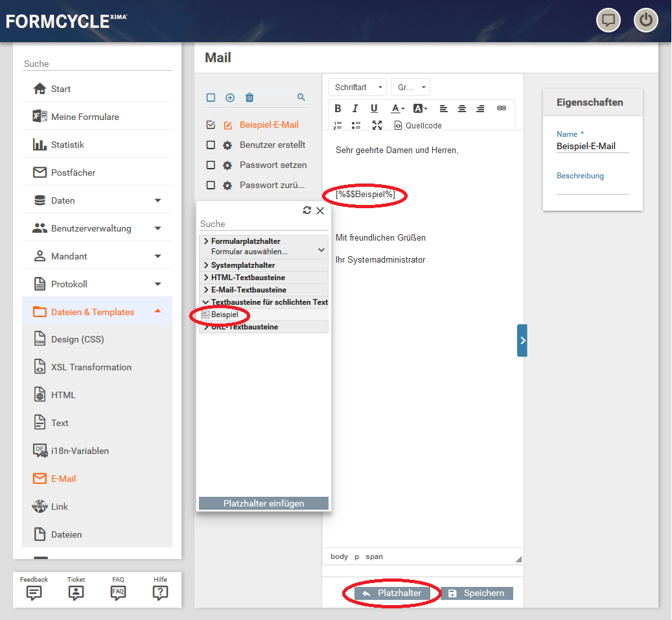Click the plus icon to add template
The height and width of the screenshot is (620, 672).
(x=230, y=97)
